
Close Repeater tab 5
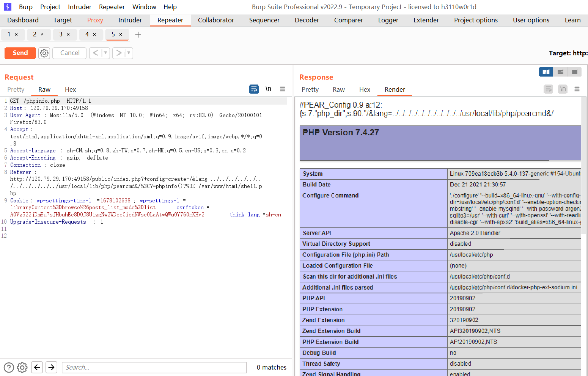(x=121, y=34)
